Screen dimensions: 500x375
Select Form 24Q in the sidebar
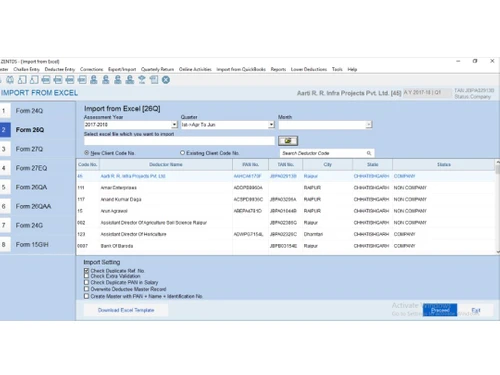[38, 111]
